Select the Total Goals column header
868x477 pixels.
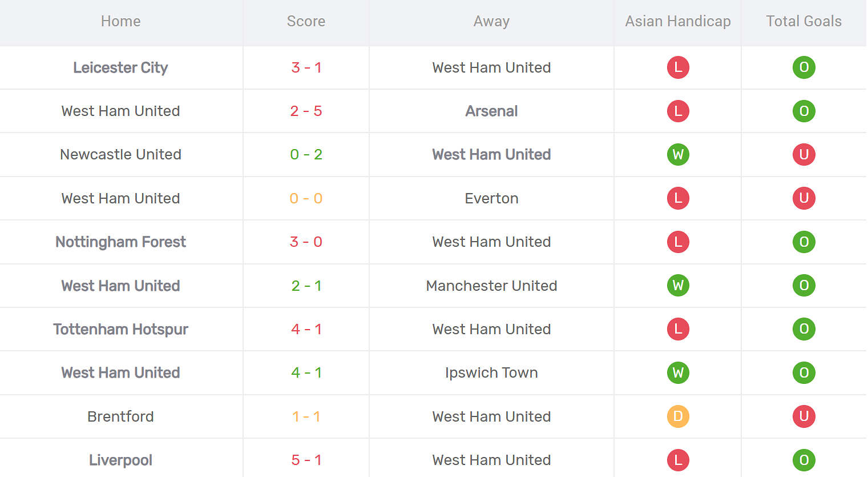point(804,21)
